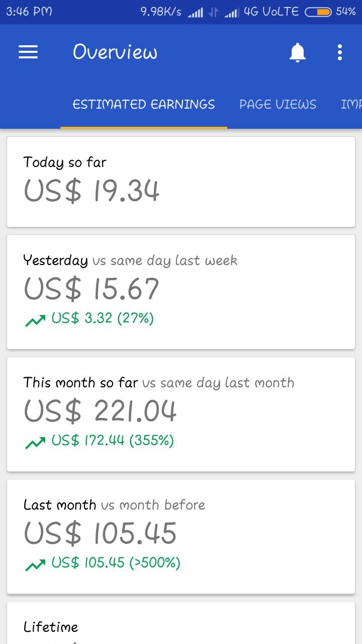Tap the signal strength icon in status bar
The height and width of the screenshot is (644, 362).
195,12
